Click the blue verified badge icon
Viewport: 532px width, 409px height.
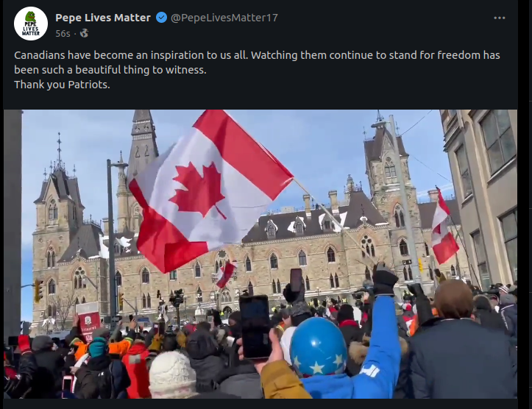coord(161,18)
